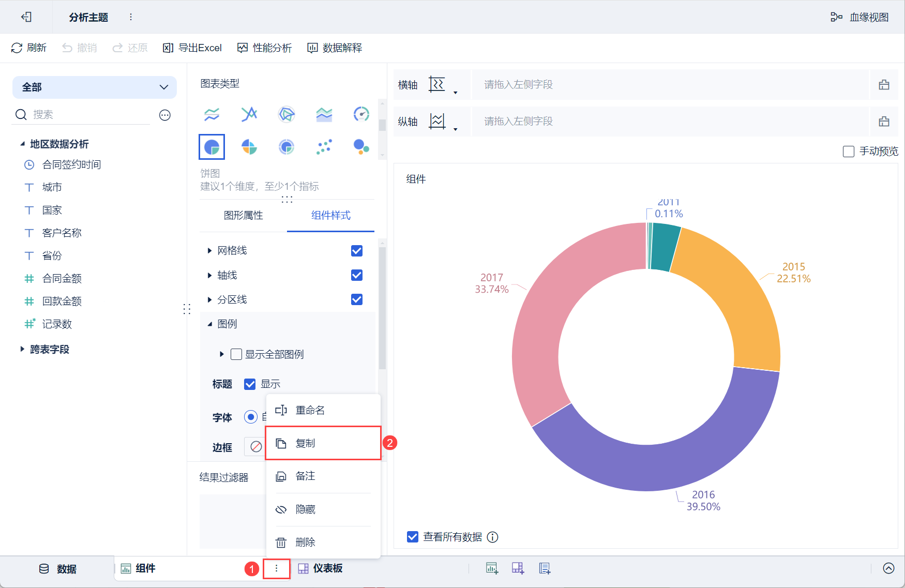Select the multi-series line chart type icon
The height and width of the screenshot is (588, 905).
tap(212, 114)
